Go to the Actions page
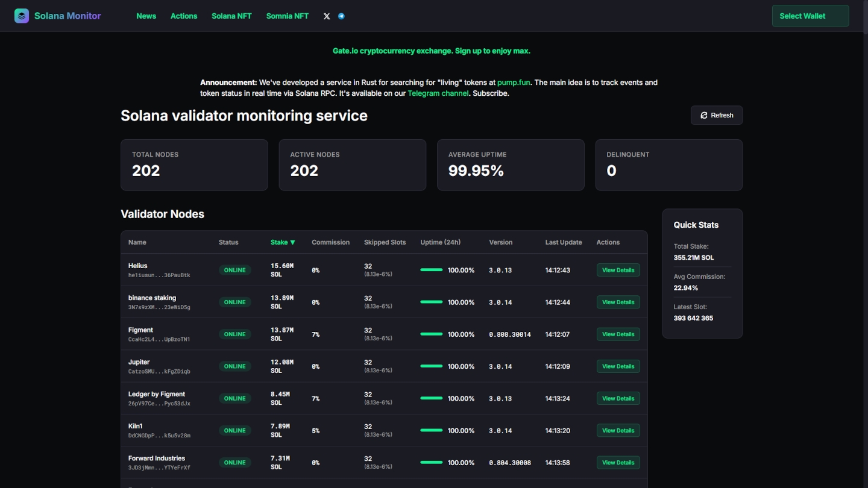 184,16
